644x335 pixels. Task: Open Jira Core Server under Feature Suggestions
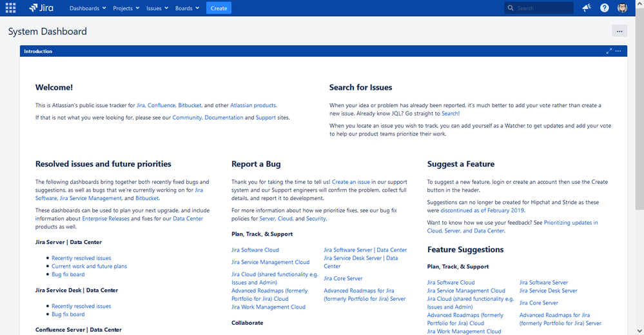click(x=538, y=303)
